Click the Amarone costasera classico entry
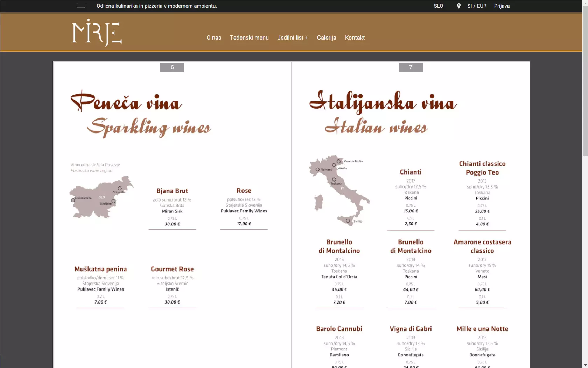This screenshot has height=368, width=588. click(482, 246)
